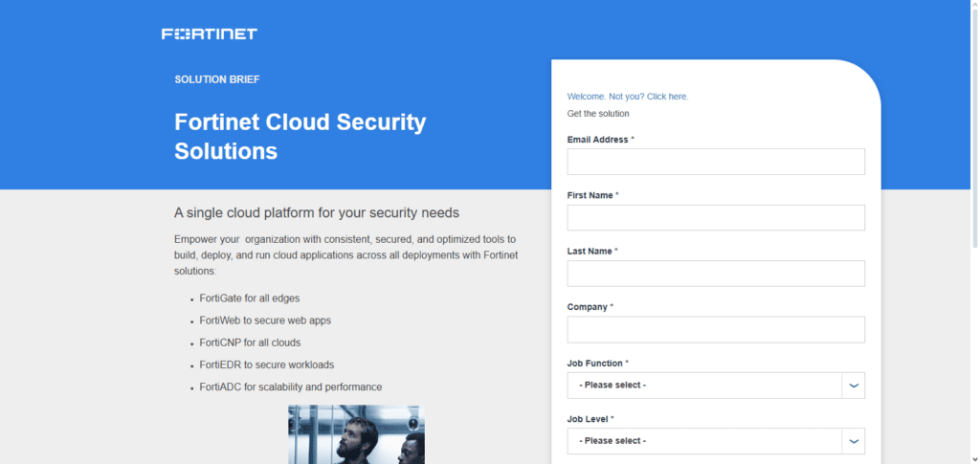Viewport: 980px width, 464px height.
Task: Click the Job Level chevron arrow
Action: click(854, 441)
